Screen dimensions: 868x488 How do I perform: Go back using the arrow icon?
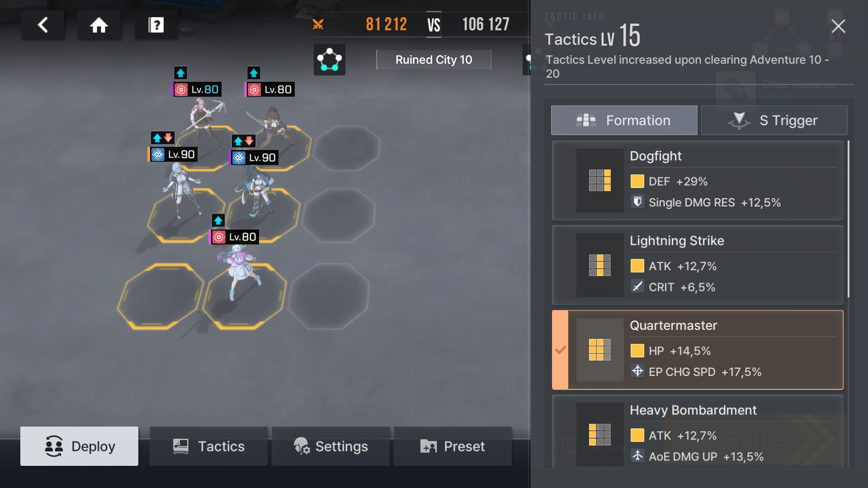pyautogui.click(x=43, y=25)
